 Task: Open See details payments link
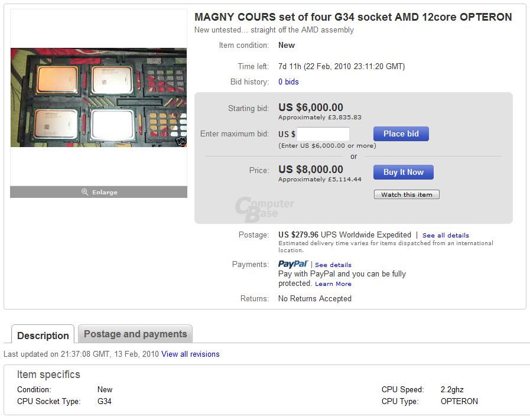tap(333, 265)
